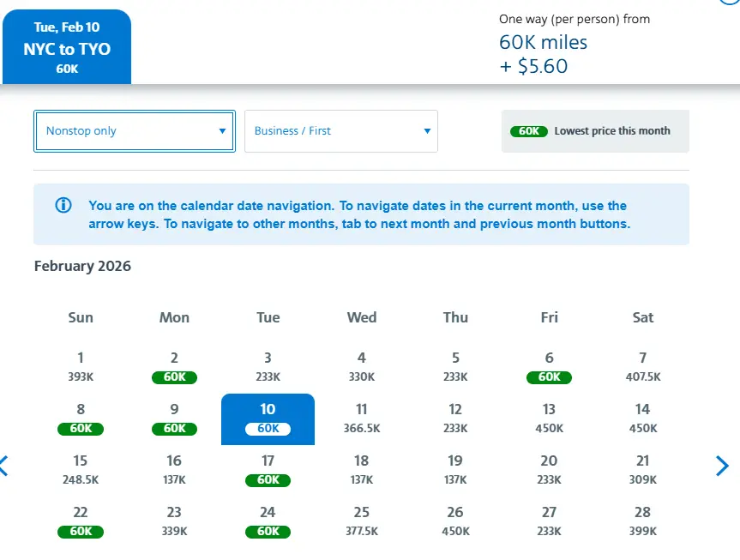The height and width of the screenshot is (560, 740).
Task: Choose February 9 on the calendar
Action: 174,418
